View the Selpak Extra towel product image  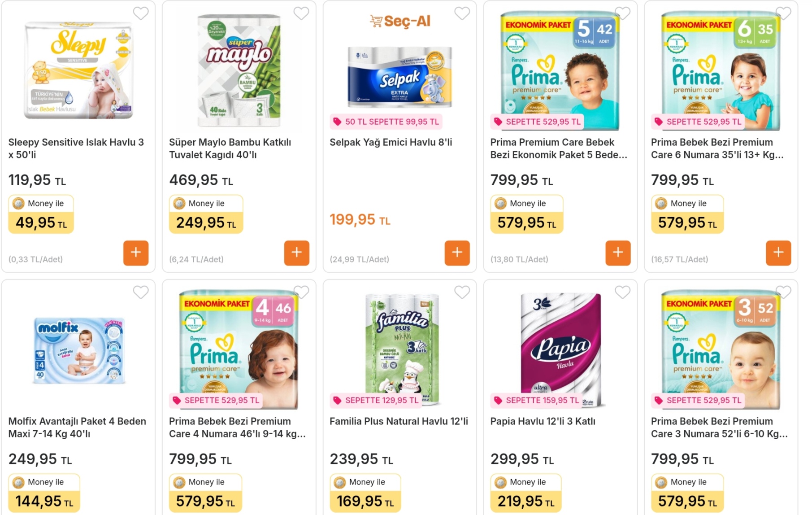(399, 77)
